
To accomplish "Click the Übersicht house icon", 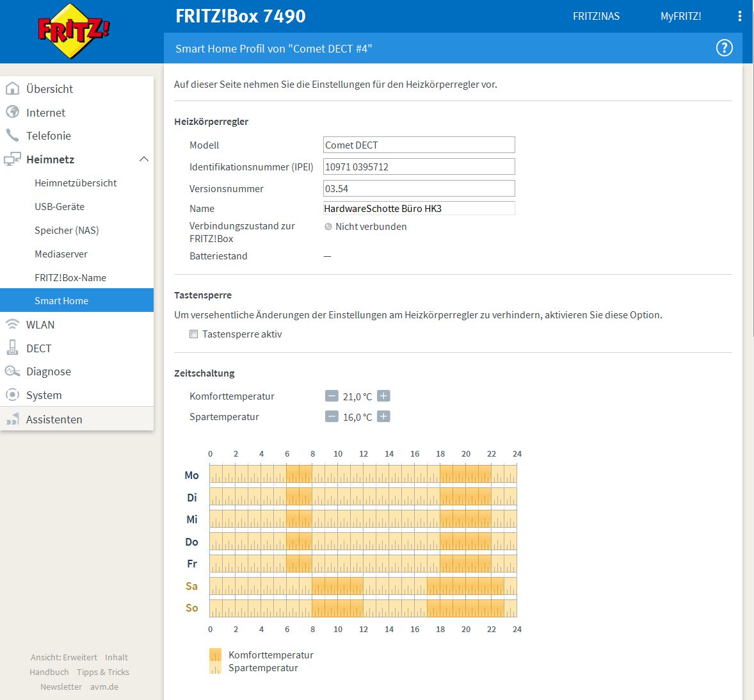I will click(13, 88).
